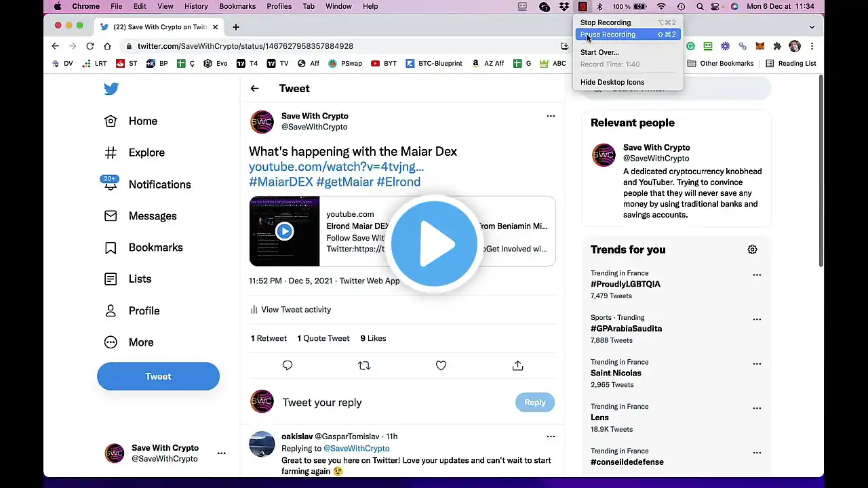Open the PSwap bookmark
Screen dimensions: 868x488
(345, 64)
